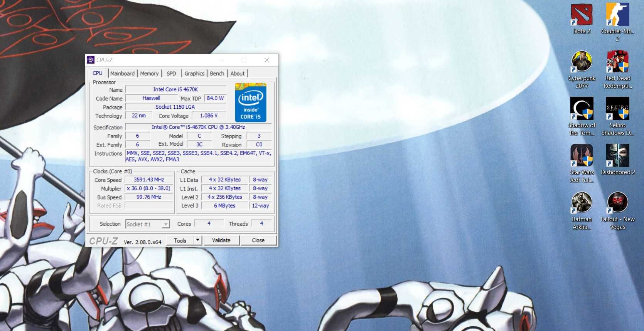The height and width of the screenshot is (331, 644).
Task: Switch to the Bench tab
Action: [217, 74]
